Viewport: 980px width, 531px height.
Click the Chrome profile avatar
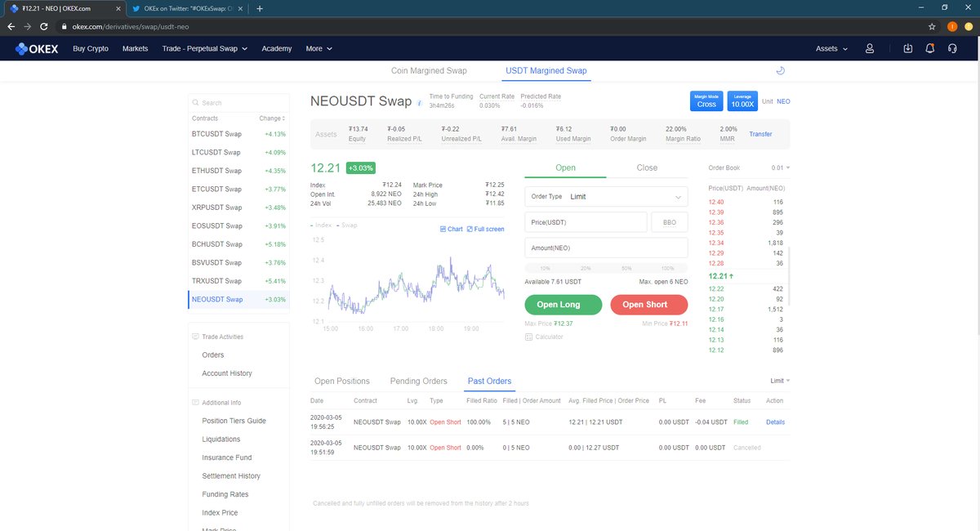(951, 26)
